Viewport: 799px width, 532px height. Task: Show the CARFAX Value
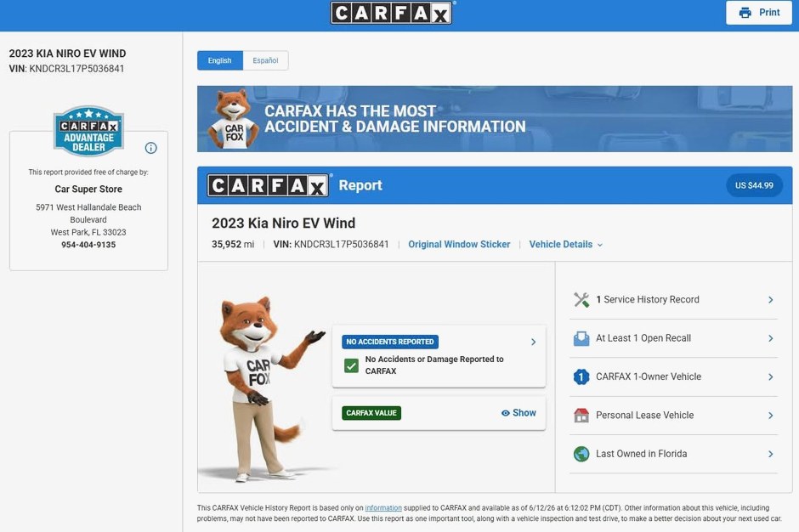[518, 413]
